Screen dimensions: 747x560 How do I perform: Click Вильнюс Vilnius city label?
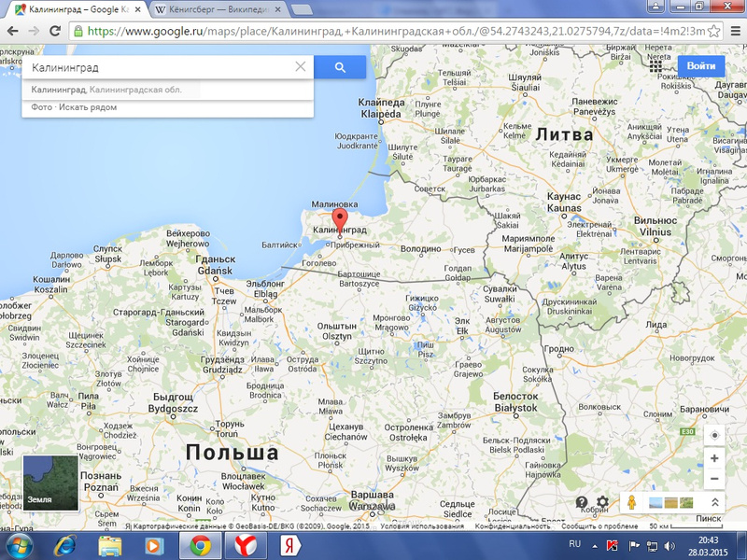click(655, 226)
